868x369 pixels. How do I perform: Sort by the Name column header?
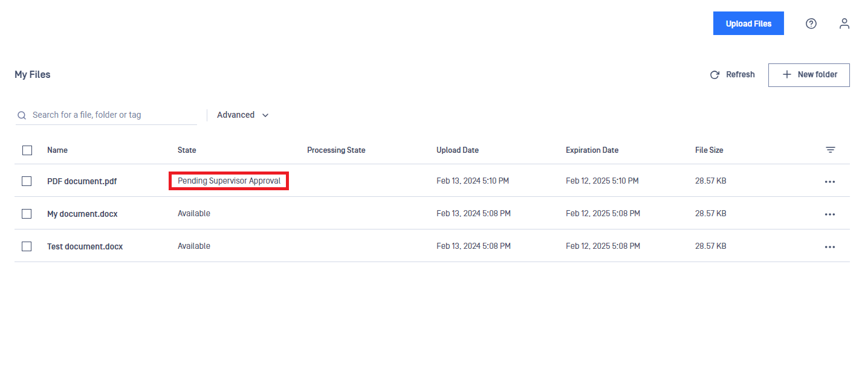[57, 150]
